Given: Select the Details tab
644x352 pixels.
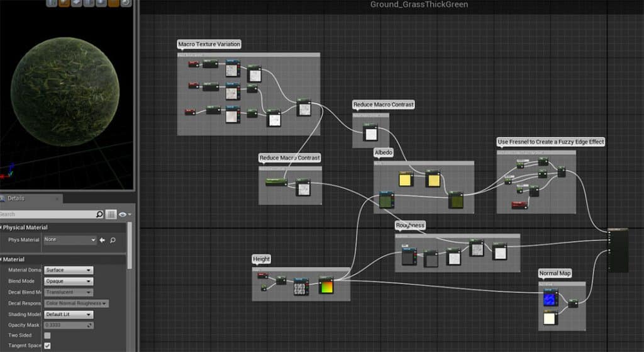Looking at the screenshot, I should point(16,198).
